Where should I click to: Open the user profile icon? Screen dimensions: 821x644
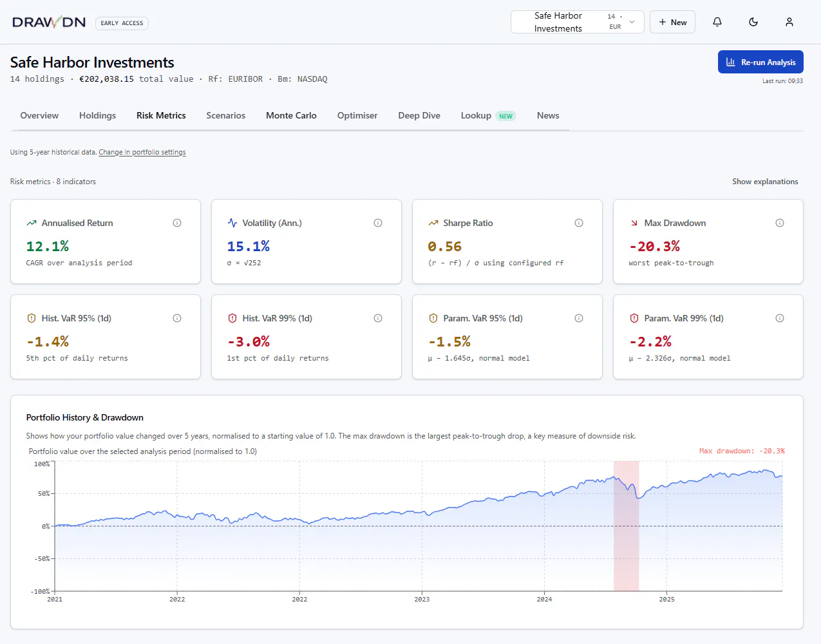pos(789,22)
